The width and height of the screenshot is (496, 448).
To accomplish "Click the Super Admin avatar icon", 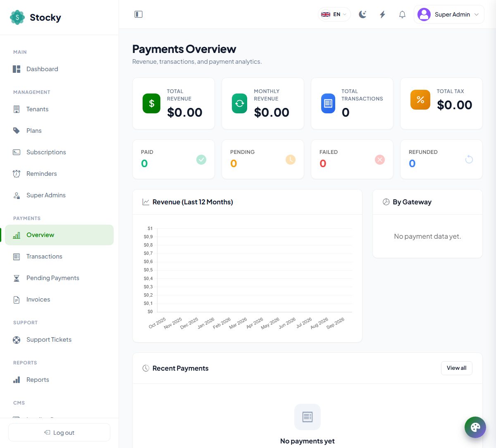I will 424,14.
